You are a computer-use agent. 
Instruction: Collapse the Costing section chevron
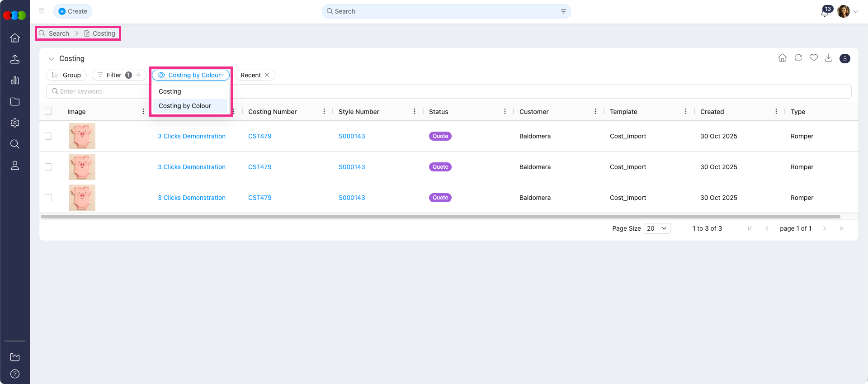[52, 59]
